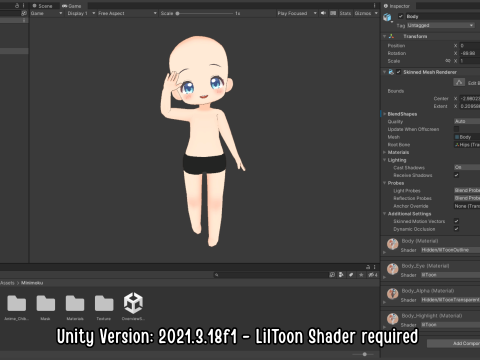Open the Hierarchy panel three-dot menu

(x=24, y=6)
